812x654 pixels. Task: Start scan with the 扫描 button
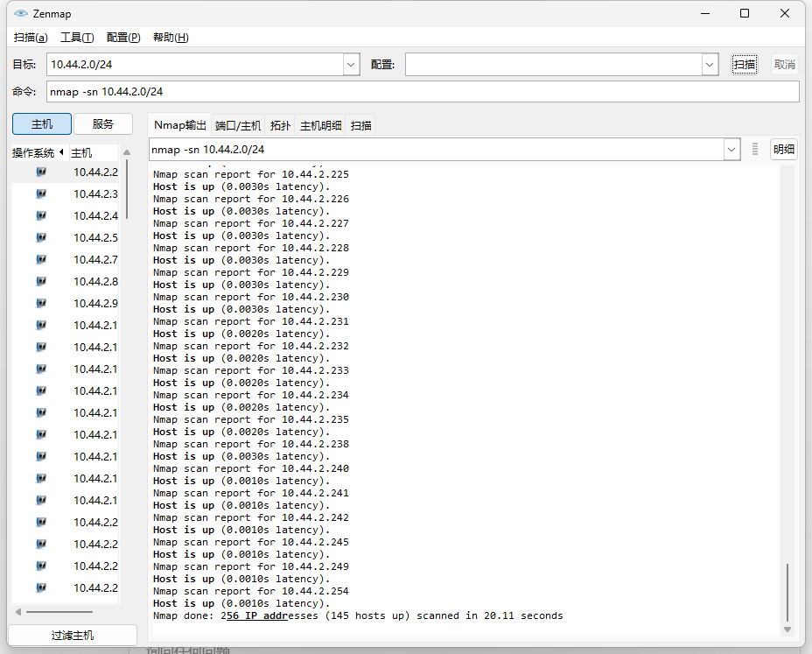click(744, 65)
